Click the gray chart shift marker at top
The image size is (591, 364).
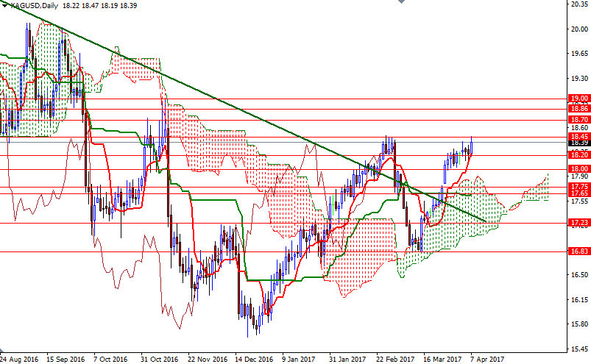[x=401, y=1]
